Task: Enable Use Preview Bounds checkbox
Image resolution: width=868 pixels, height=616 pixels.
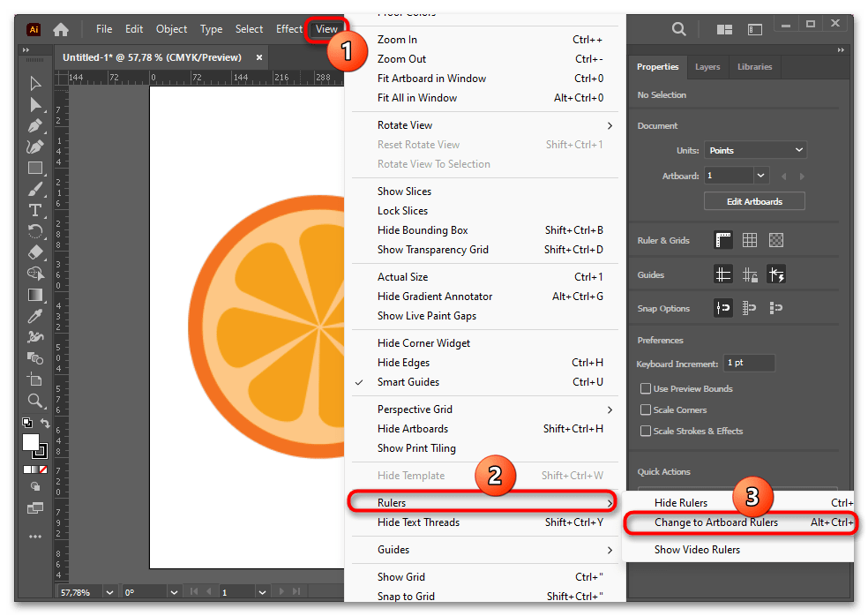Action: tap(646, 388)
